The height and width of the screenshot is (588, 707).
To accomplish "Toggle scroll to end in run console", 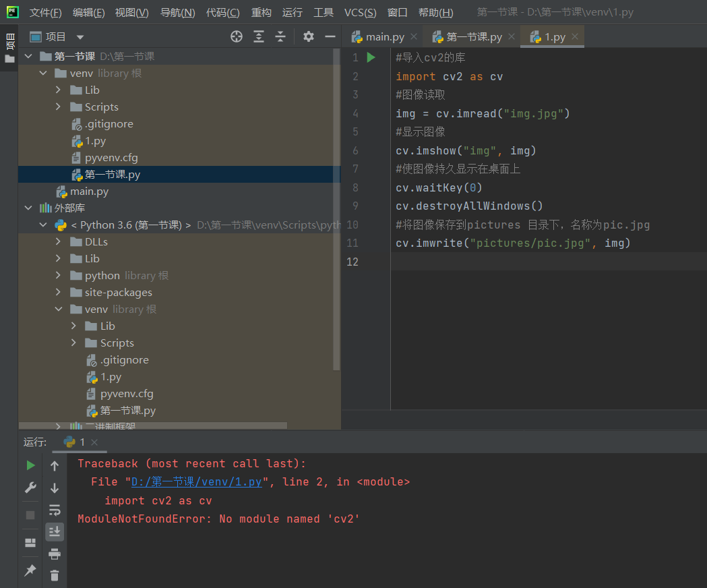I will tap(55, 532).
